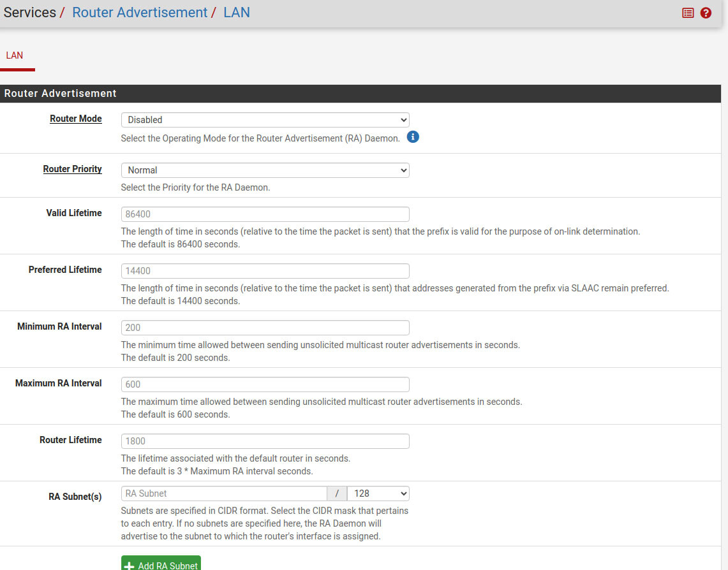Click 'Select the Priority for the RA Daemon.' text
This screenshot has width=728, height=570.
point(195,187)
